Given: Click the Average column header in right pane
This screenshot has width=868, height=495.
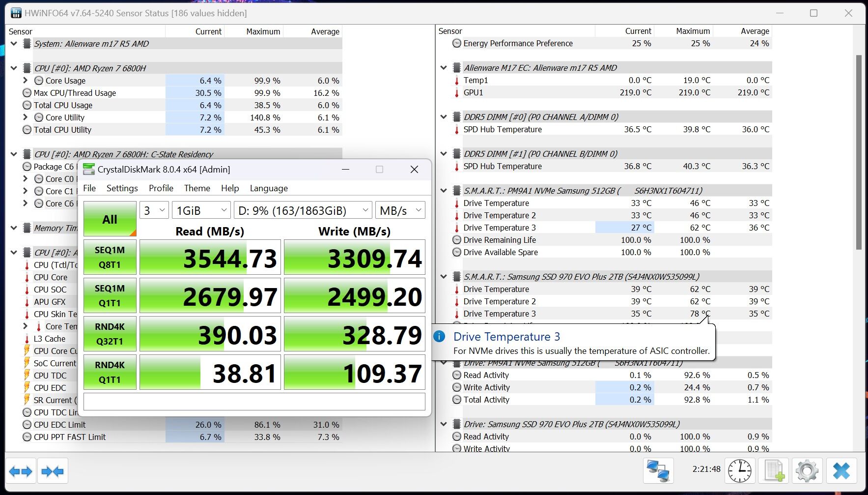Looking at the screenshot, I should pos(743,31).
